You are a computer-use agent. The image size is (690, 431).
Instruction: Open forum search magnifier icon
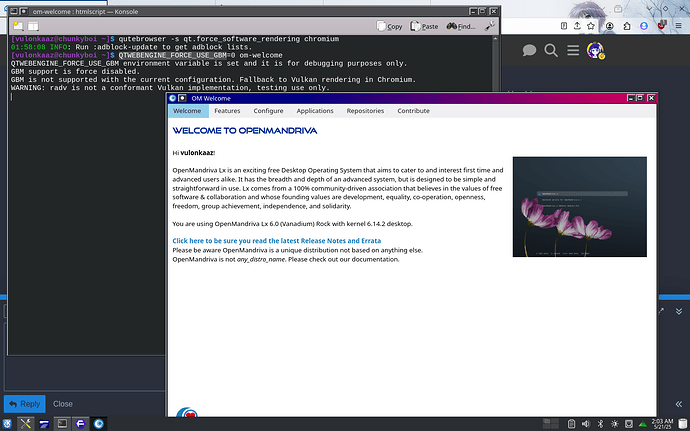pos(551,50)
